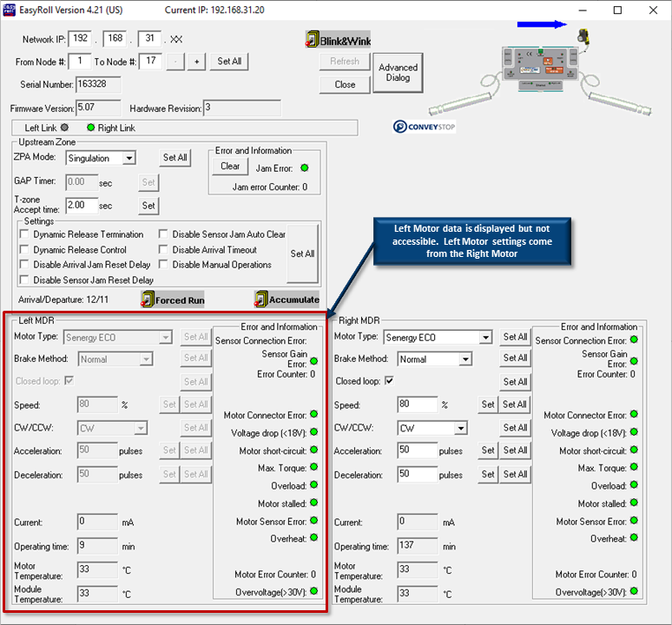Image resolution: width=672 pixels, height=625 pixels.
Task: Click Set All for Right MDR Acceleration
Action: (x=515, y=450)
